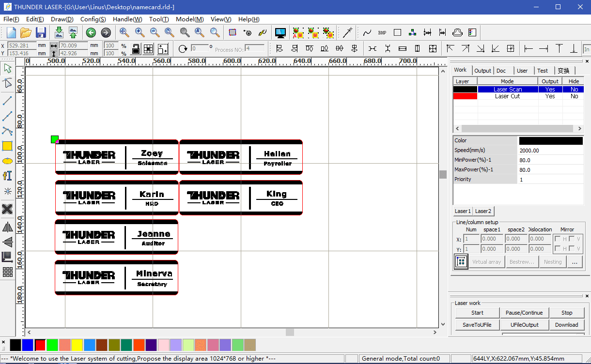The width and height of the screenshot is (591, 364).
Task: Click the move-to-page-center icon
Action: point(510,48)
